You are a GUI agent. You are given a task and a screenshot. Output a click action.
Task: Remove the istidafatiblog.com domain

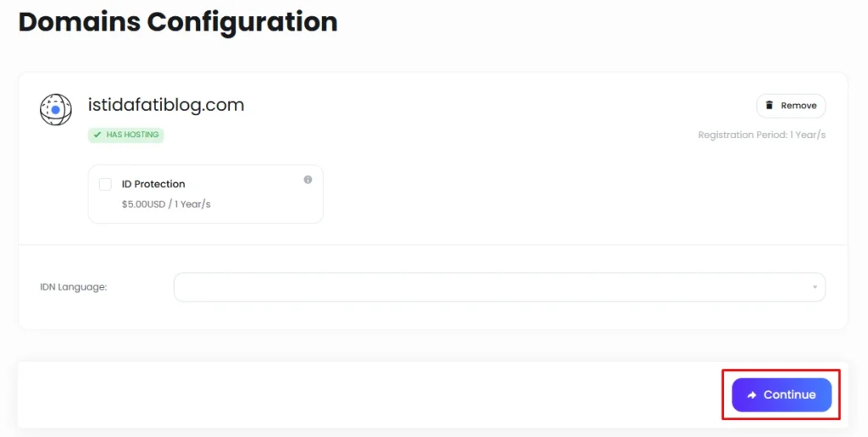pos(791,106)
